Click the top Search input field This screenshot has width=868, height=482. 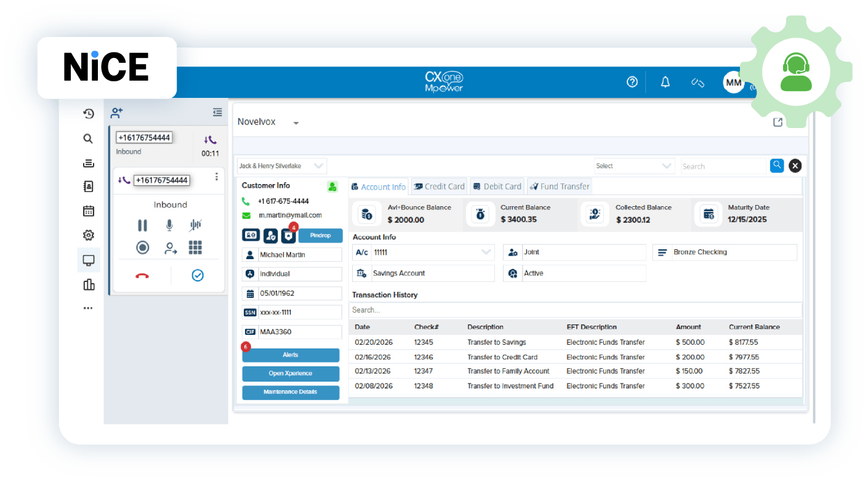click(723, 166)
